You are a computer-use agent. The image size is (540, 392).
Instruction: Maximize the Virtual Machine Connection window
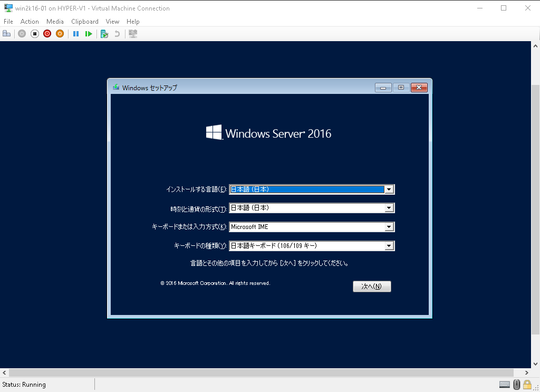point(504,8)
